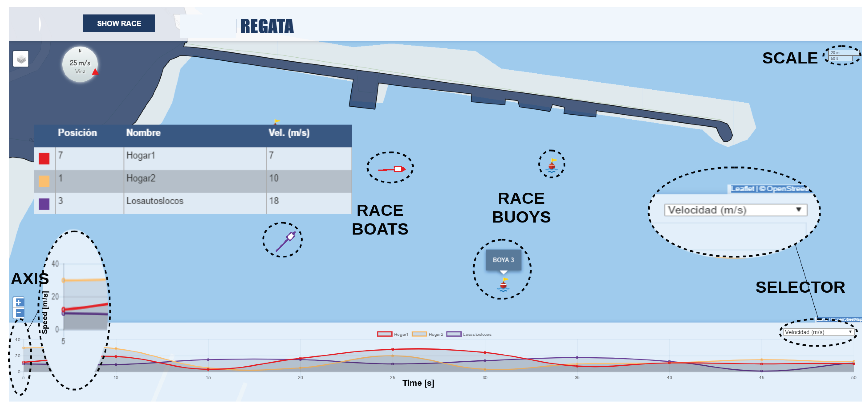Click the red color swatch for Hogar1
Viewport: 868px width, 408px height.
44,158
